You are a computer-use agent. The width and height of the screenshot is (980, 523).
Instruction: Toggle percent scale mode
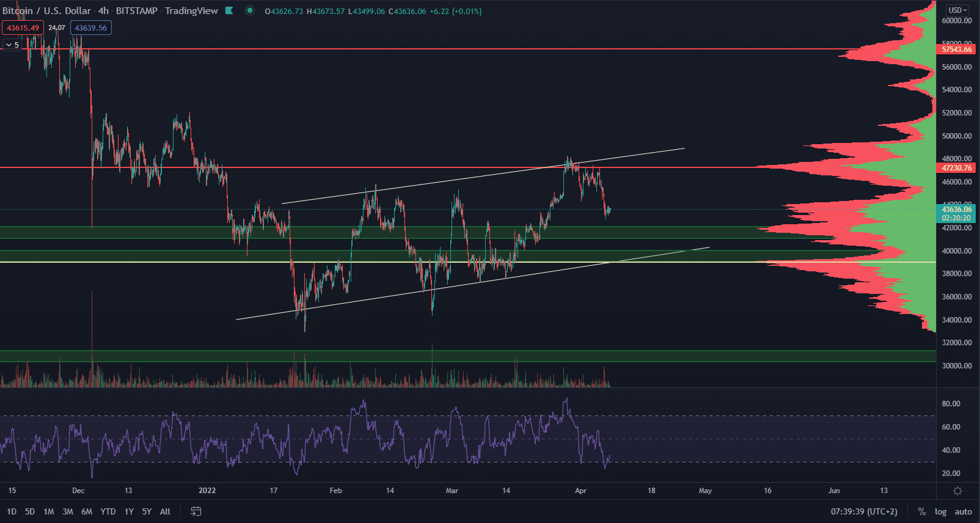pyautogui.click(x=921, y=511)
